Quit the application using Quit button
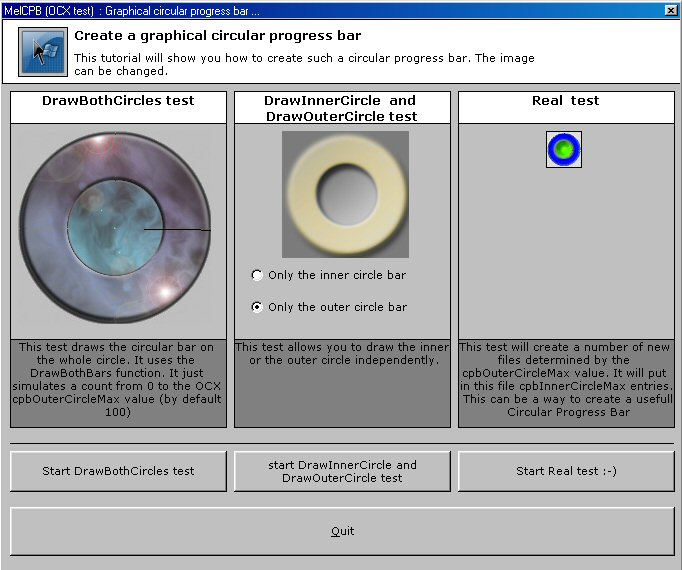 click(x=342, y=531)
